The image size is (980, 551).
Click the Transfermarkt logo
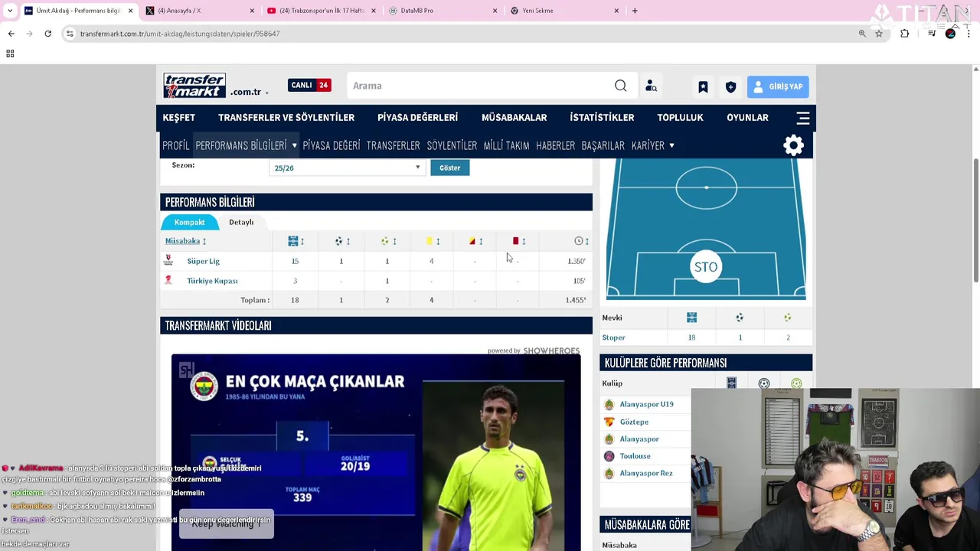(x=194, y=86)
